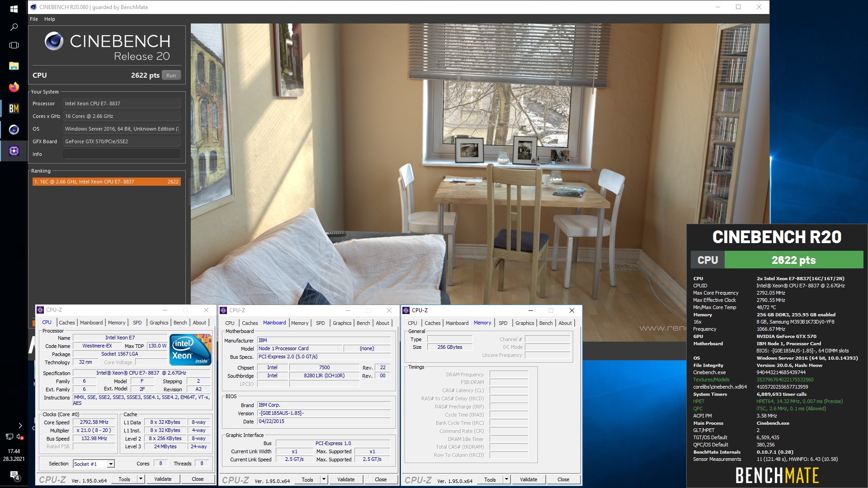Open Caches tab in first CPU-Z window

[x=67, y=323]
